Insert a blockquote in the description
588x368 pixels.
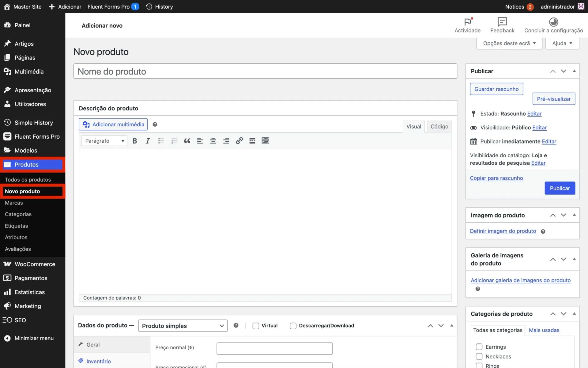point(187,141)
